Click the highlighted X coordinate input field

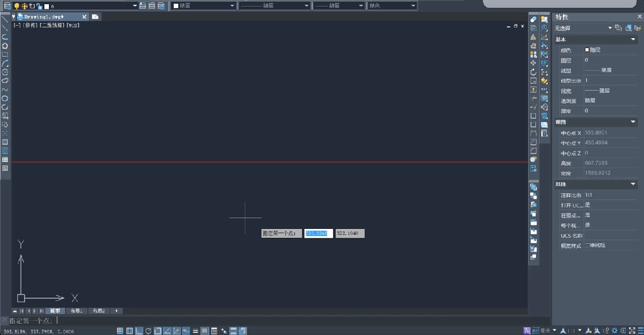pos(318,234)
